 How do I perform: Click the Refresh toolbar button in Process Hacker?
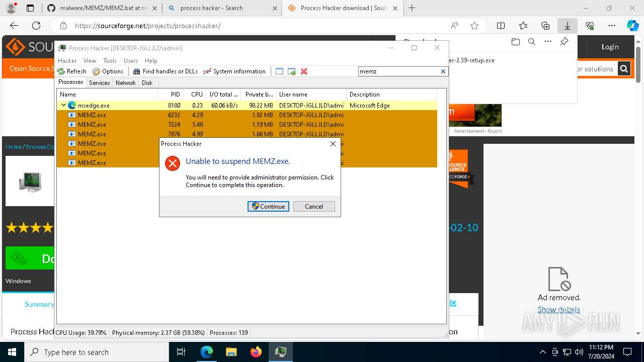(x=72, y=71)
